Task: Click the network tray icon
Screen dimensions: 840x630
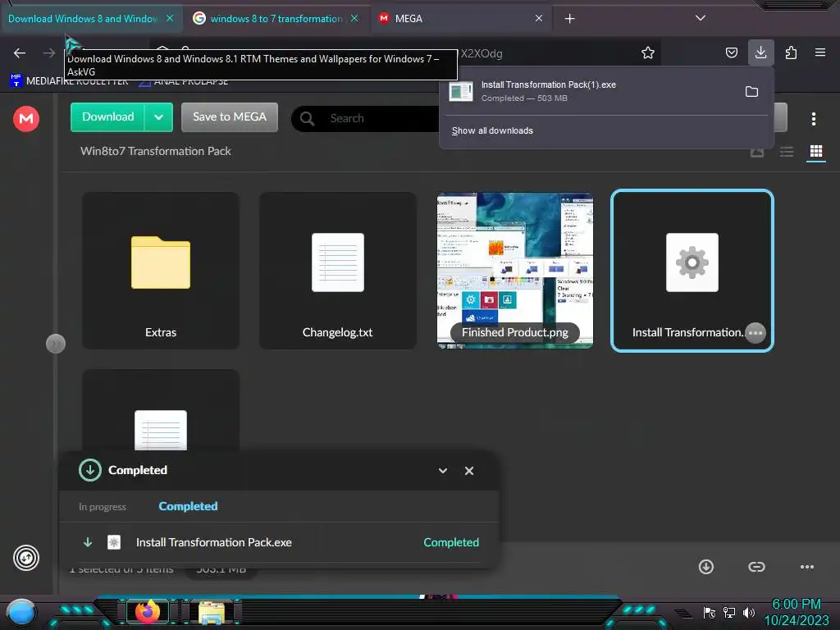Action: click(729, 612)
